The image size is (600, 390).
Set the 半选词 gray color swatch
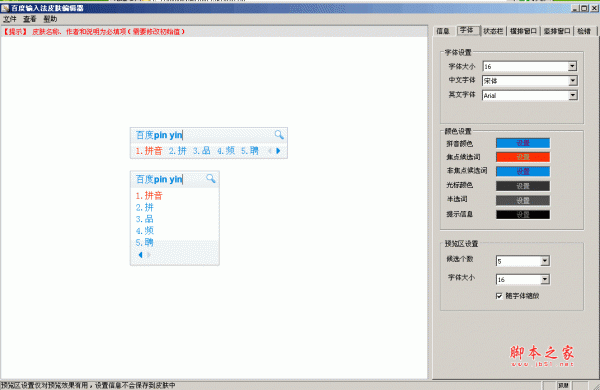[523, 200]
